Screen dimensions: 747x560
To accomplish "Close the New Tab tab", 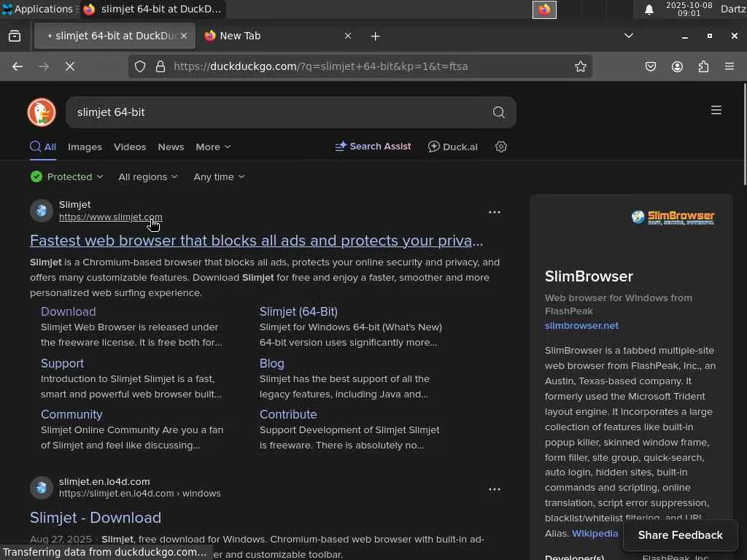I will click(348, 36).
